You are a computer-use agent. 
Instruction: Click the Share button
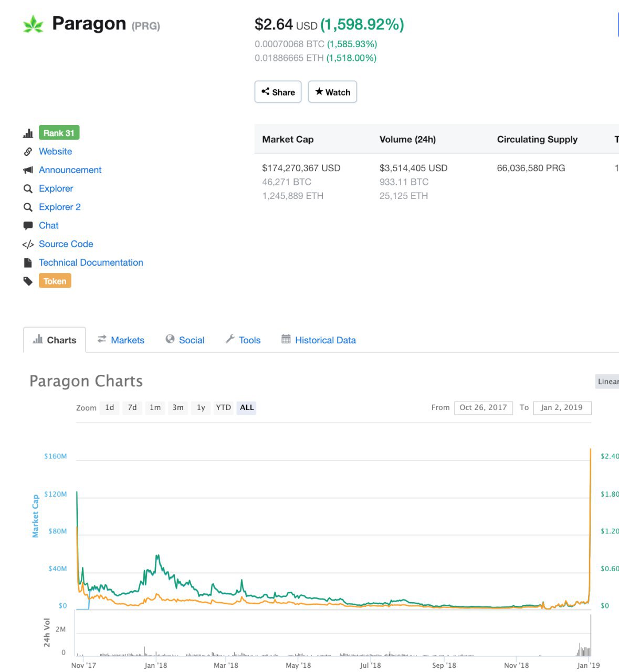[x=278, y=92]
